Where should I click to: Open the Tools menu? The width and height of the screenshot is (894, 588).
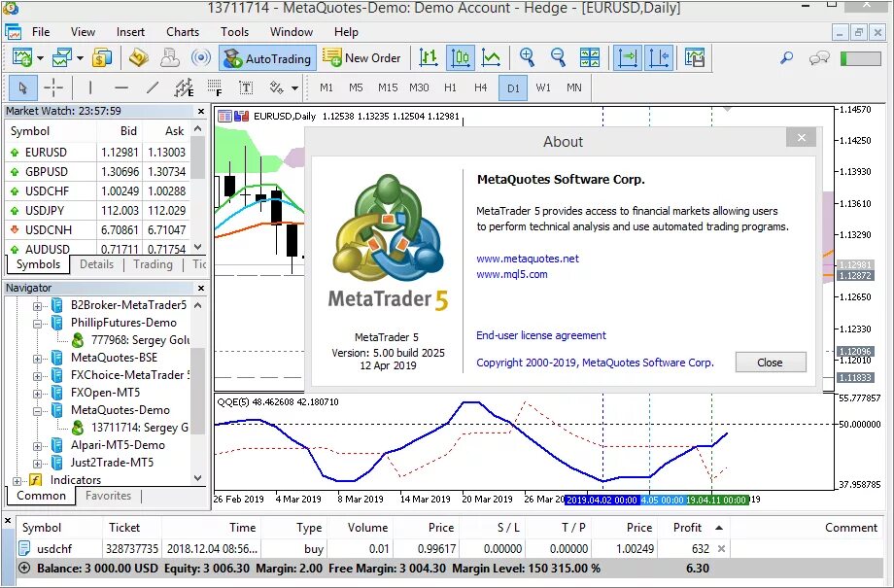click(x=234, y=32)
